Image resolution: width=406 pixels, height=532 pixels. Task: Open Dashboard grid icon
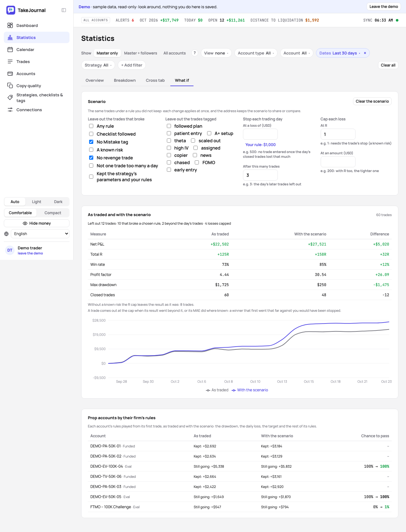coord(10,25)
